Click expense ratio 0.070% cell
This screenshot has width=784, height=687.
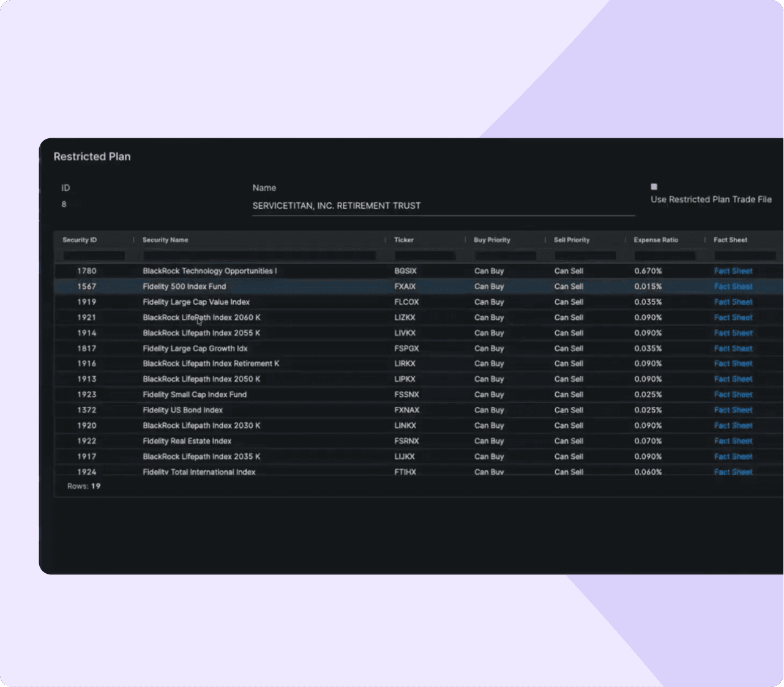click(x=648, y=441)
